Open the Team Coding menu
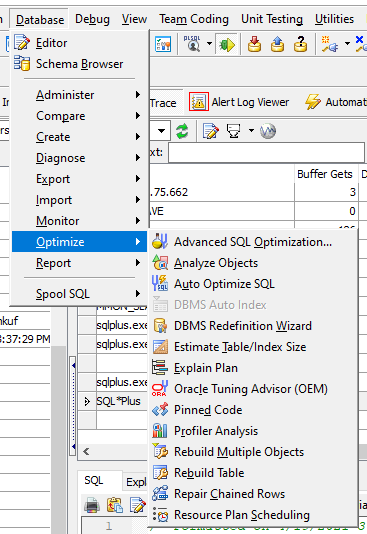367x534 pixels. pyautogui.click(x=194, y=19)
